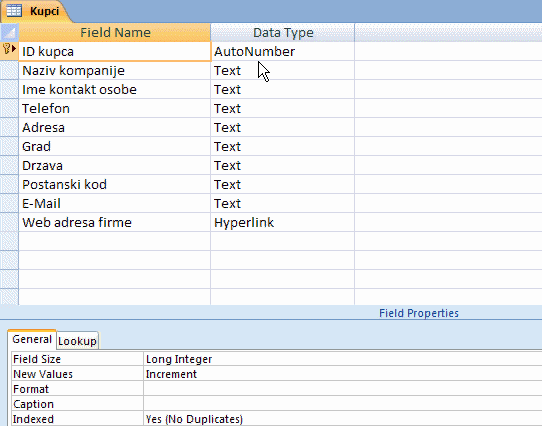This screenshot has width=542, height=426.
Task: Click the Data Type column header
Action: pos(282,33)
